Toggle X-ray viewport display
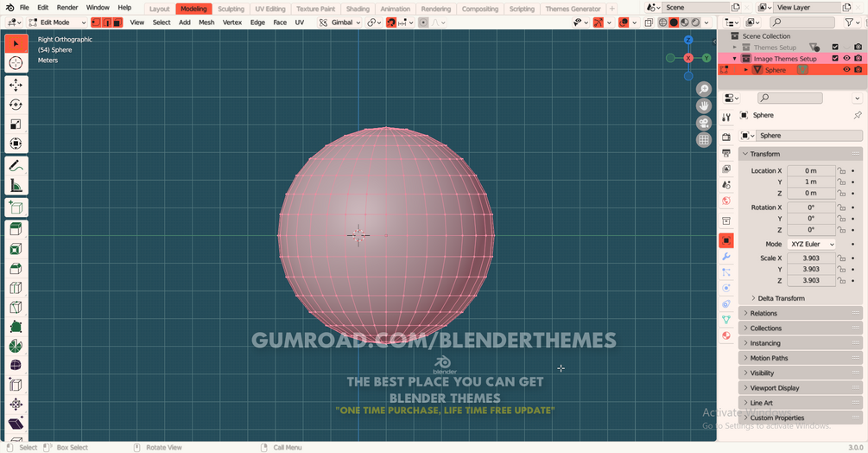Screen dimensions: 868x453 [649, 22]
